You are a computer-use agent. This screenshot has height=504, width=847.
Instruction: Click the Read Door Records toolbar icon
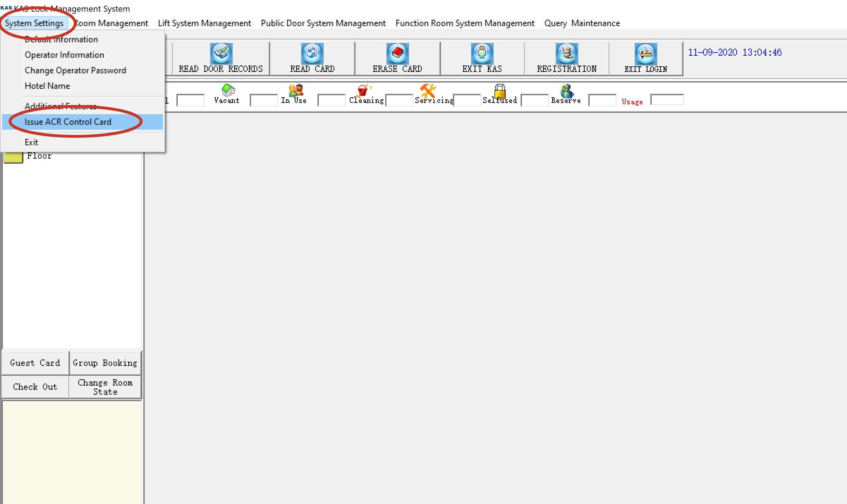tap(221, 53)
